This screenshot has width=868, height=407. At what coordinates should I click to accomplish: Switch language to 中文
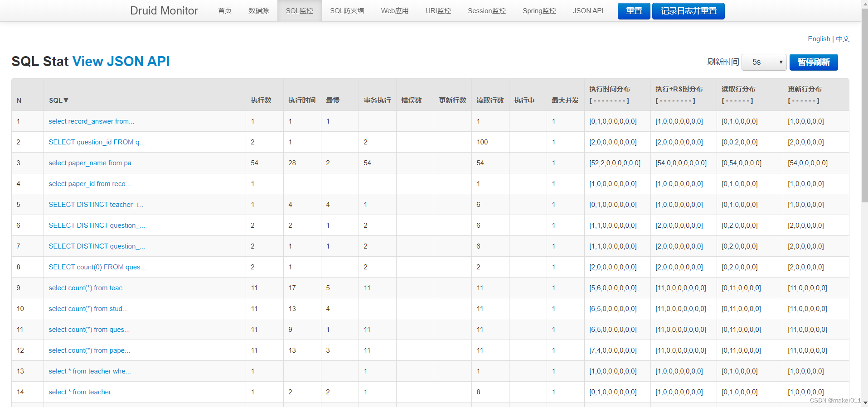click(843, 39)
